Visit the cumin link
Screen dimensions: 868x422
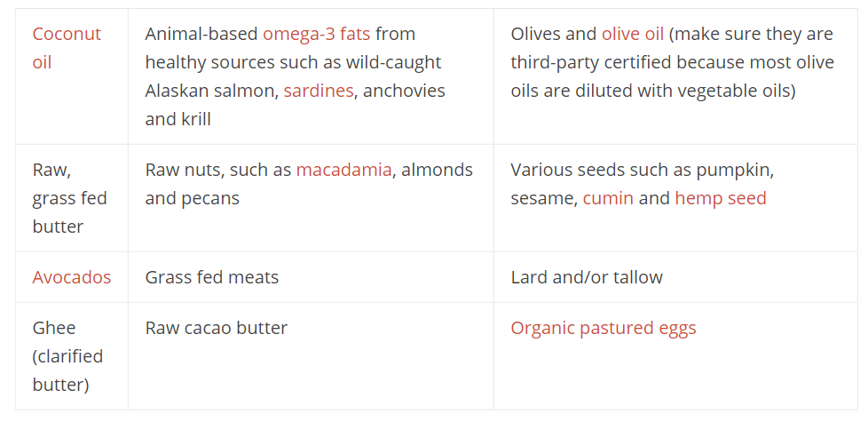(608, 198)
